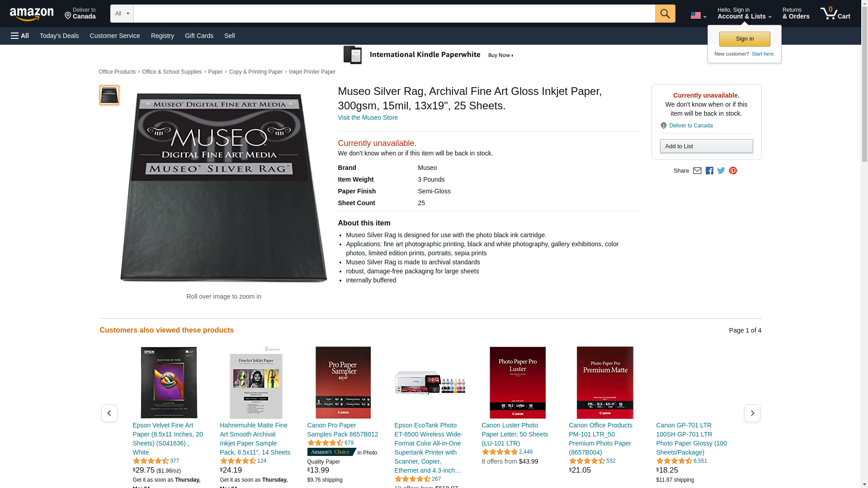Go to next carousel page arrow

[x=752, y=413]
